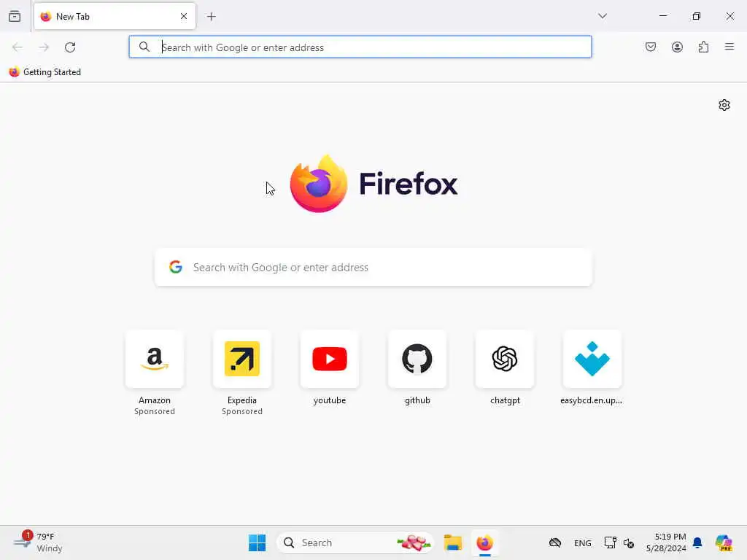Select the New Tab tab
Viewport: 747px width, 560px height.
point(115,16)
